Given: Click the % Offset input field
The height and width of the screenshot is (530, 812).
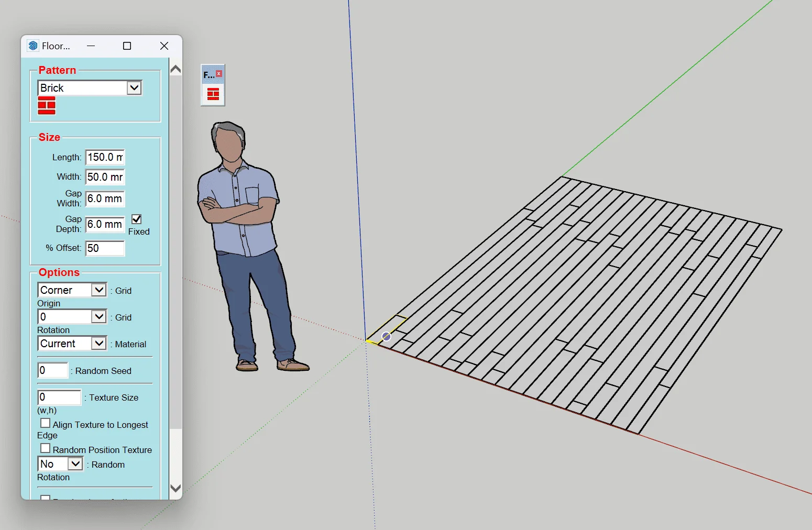Looking at the screenshot, I should click(x=105, y=248).
